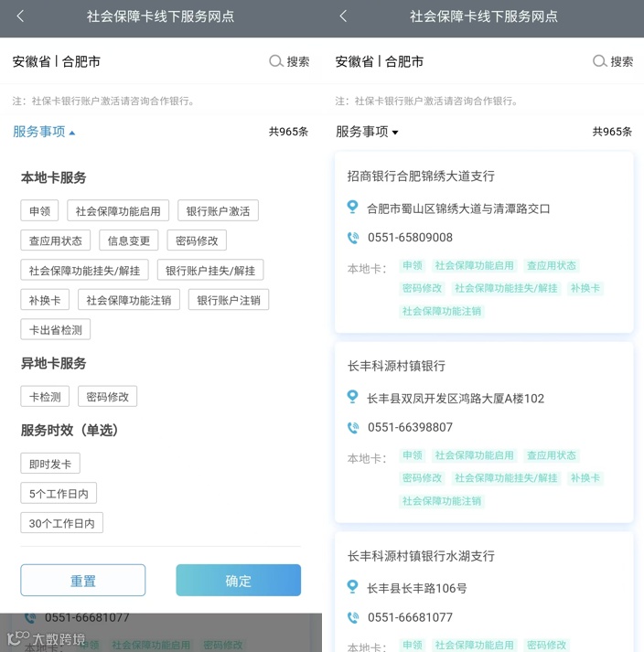Choose the 即时发卡 service time option
The height and width of the screenshot is (652, 644).
(50, 464)
